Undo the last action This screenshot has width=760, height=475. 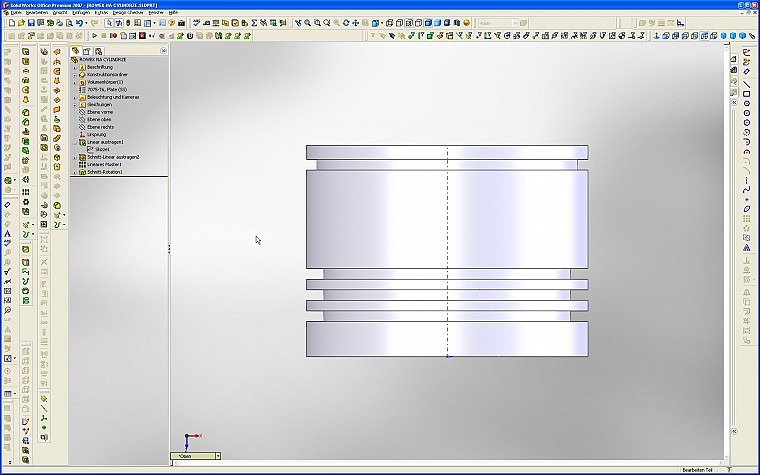[x=79, y=23]
